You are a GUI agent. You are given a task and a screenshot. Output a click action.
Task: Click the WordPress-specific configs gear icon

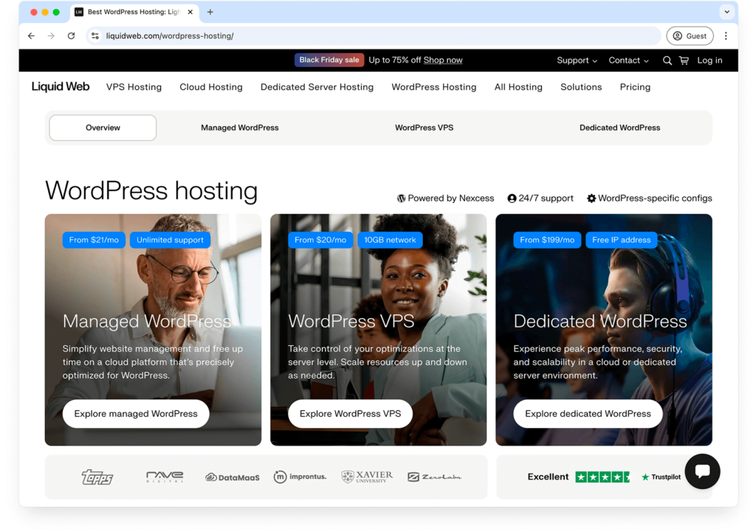click(x=591, y=198)
